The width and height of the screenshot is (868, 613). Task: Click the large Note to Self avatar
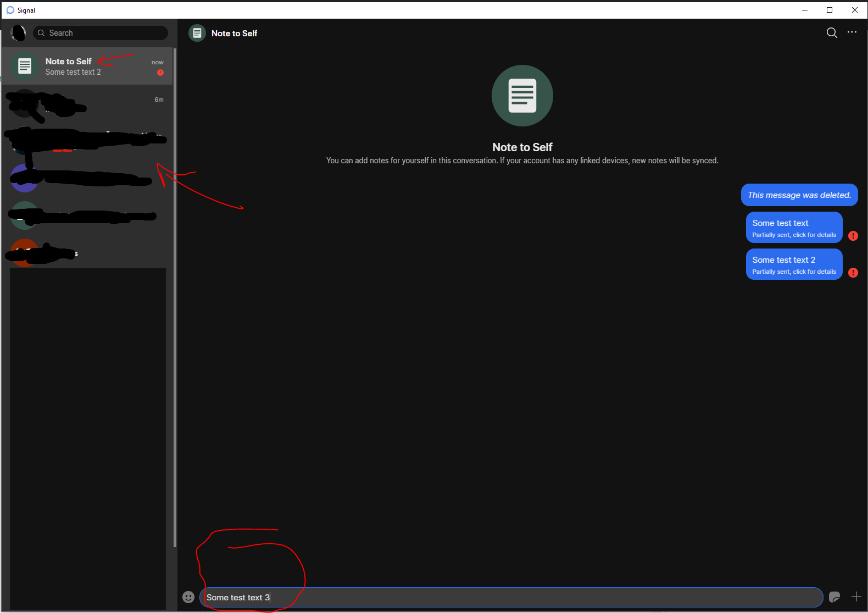(522, 96)
